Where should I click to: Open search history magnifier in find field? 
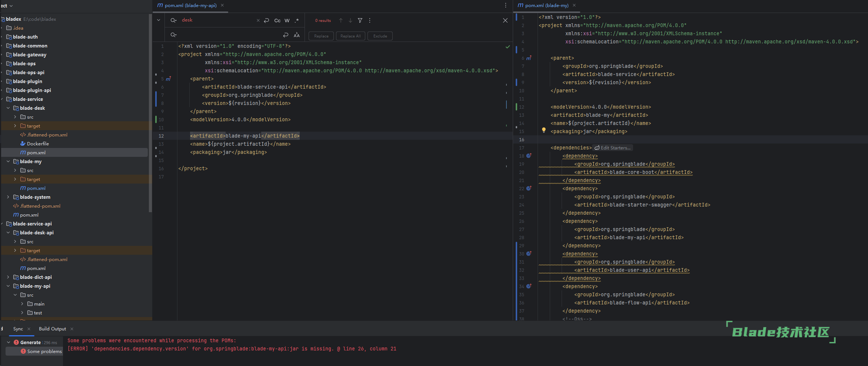click(x=173, y=20)
